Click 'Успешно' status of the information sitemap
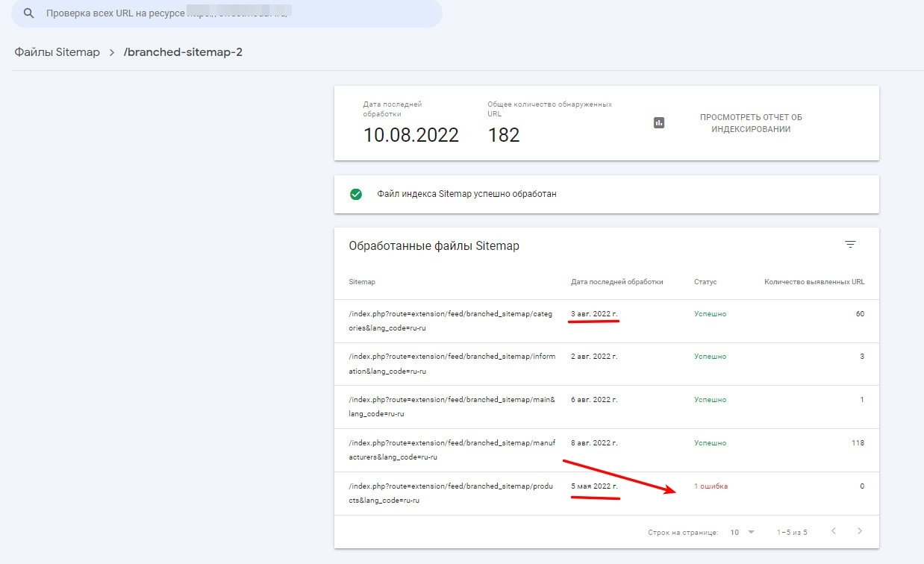Image resolution: width=924 pixels, height=564 pixels. (x=710, y=356)
